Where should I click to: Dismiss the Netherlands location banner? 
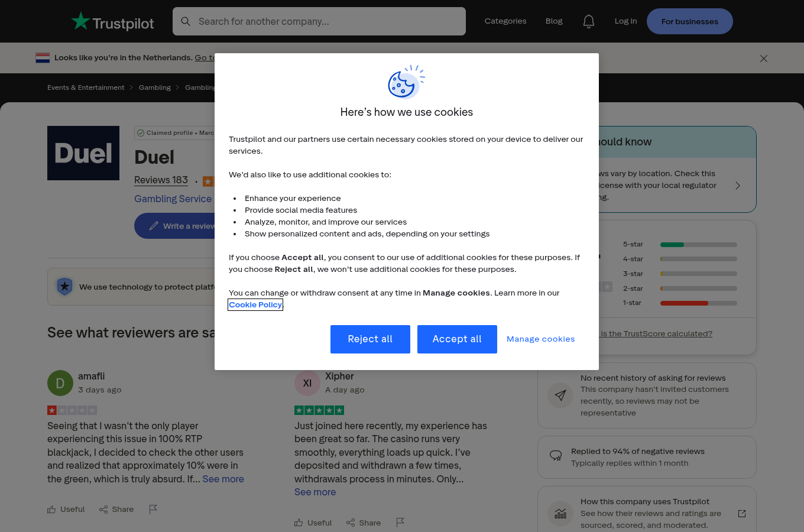tap(764, 59)
